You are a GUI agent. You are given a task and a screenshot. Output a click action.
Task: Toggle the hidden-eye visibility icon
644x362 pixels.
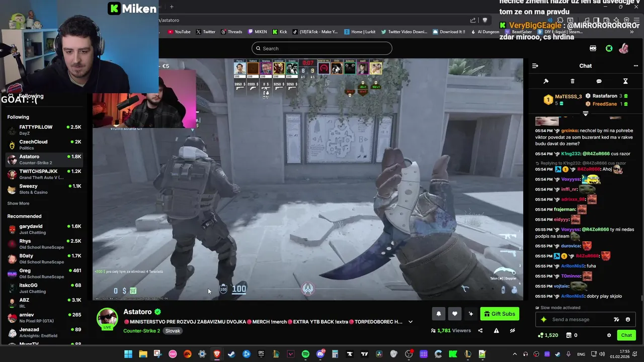coord(512,330)
